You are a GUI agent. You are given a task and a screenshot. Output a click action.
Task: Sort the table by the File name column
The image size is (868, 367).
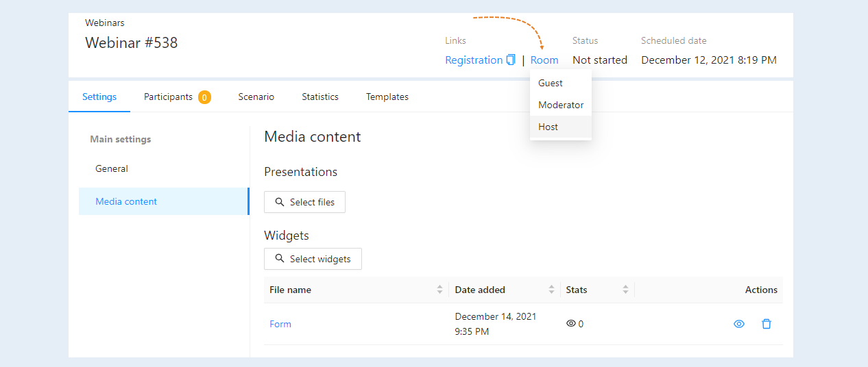point(439,290)
